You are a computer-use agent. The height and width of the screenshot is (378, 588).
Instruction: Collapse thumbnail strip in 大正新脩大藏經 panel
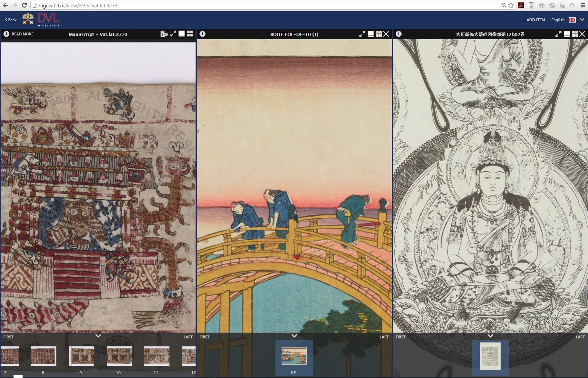(490, 336)
